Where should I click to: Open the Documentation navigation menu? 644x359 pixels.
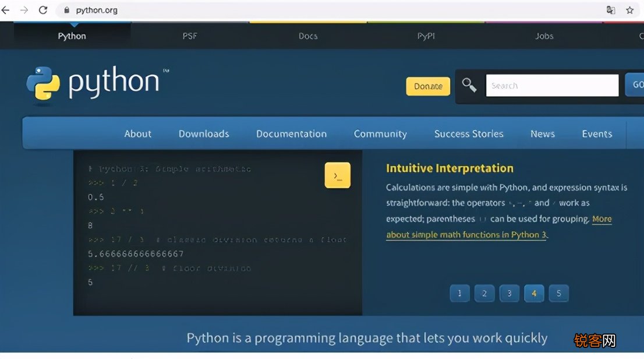(x=291, y=133)
